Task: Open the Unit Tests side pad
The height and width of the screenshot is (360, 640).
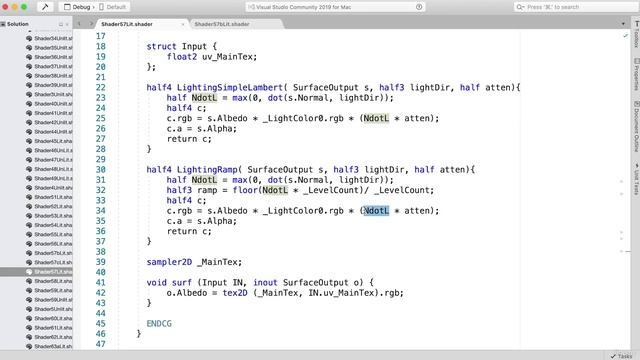Action: click(636, 179)
